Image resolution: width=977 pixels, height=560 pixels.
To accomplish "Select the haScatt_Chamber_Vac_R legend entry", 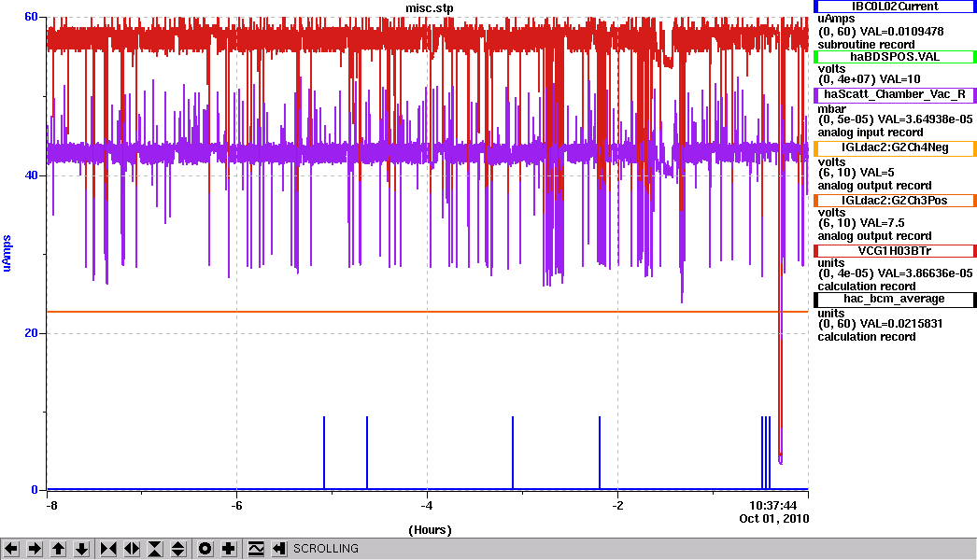I will [x=895, y=94].
